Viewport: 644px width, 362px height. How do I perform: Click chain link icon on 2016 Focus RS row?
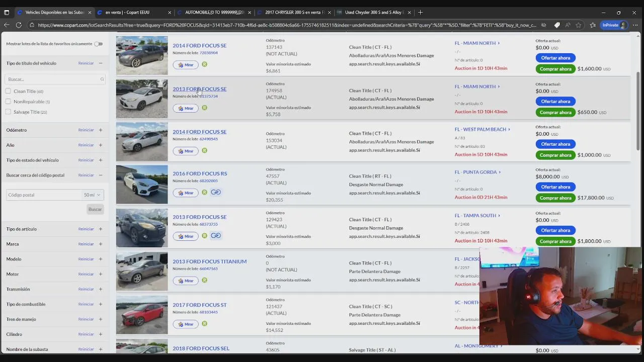(216, 192)
